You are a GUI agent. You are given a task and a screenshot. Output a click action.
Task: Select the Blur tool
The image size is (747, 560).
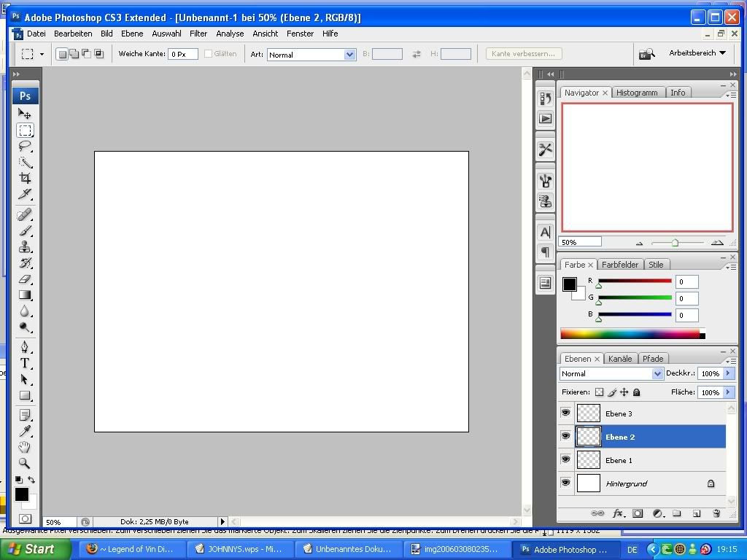pyautogui.click(x=25, y=311)
